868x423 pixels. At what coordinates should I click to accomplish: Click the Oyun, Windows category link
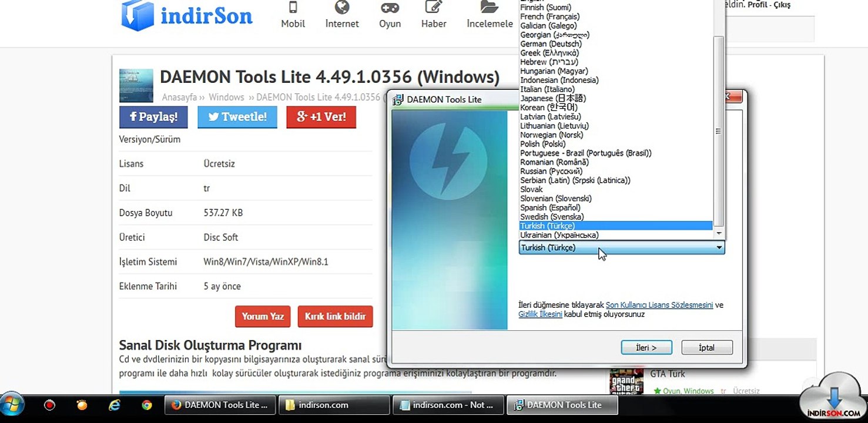tap(688, 391)
